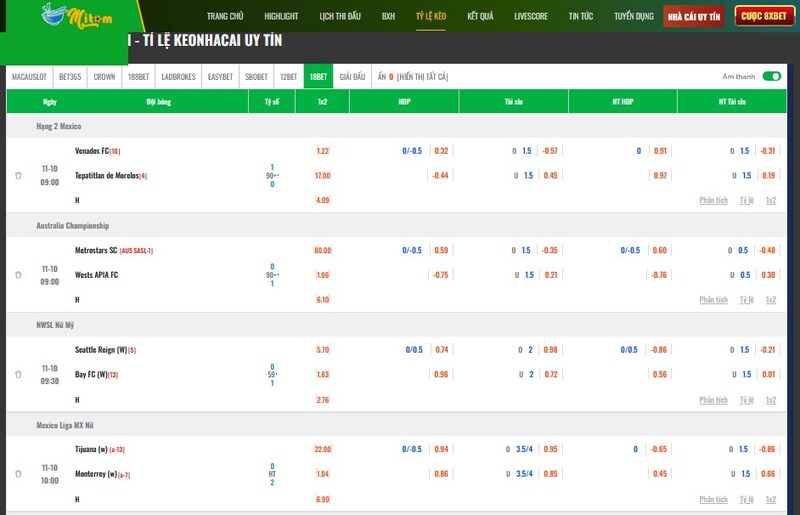Select the MACAUSLOT bookmaker tab

(x=30, y=76)
